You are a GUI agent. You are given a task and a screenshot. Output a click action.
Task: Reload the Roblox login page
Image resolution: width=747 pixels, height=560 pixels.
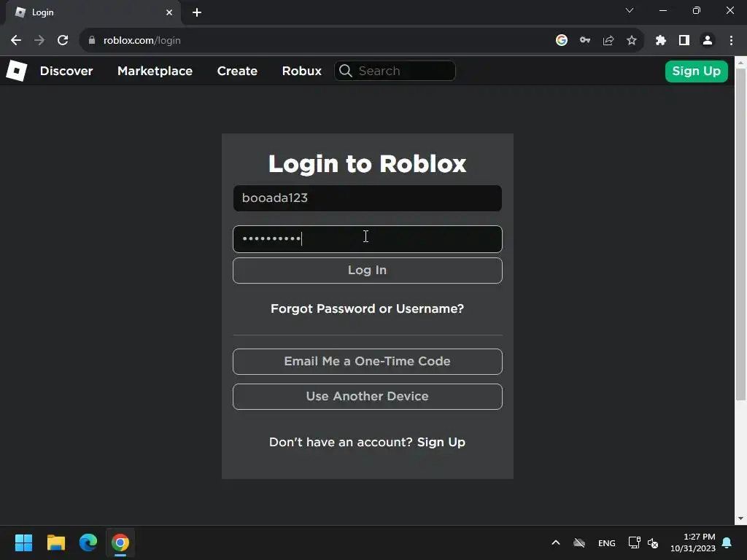(x=63, y=41)
